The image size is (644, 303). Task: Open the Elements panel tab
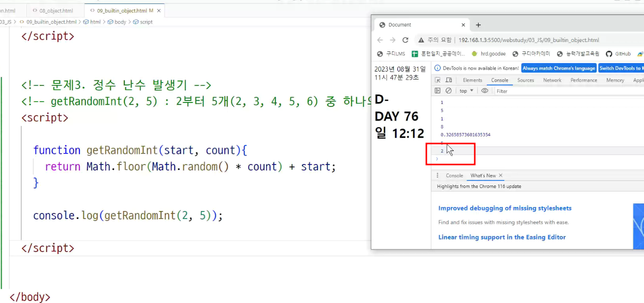pos(472,80)
